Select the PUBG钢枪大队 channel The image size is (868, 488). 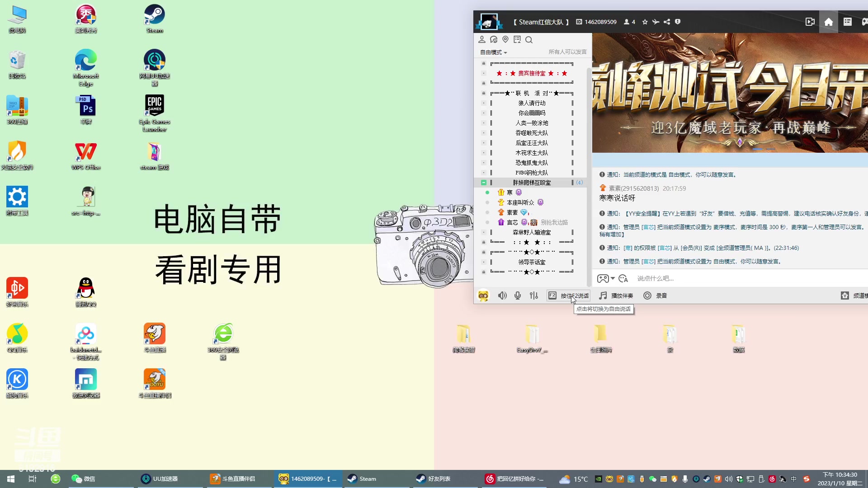(532, 173)
